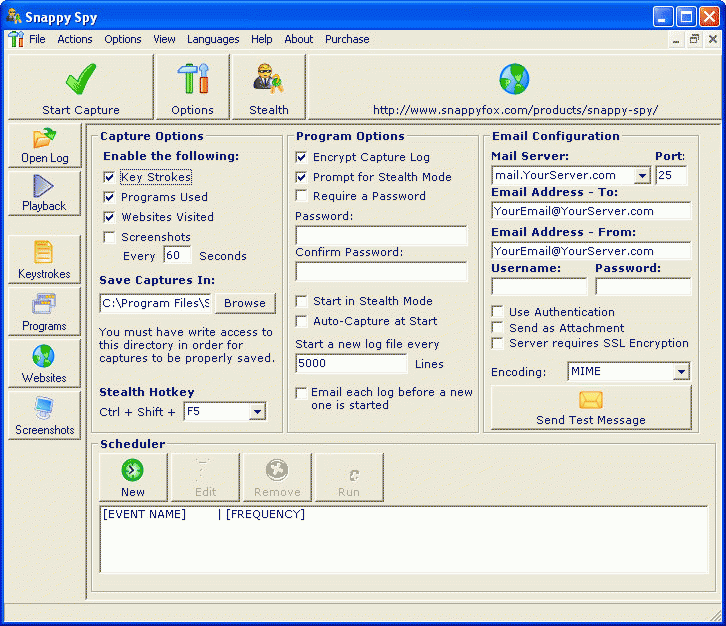Screen dimensions: 726x626
Task: Click the disabled Remove scheduler button
Action: coord(277,477)
